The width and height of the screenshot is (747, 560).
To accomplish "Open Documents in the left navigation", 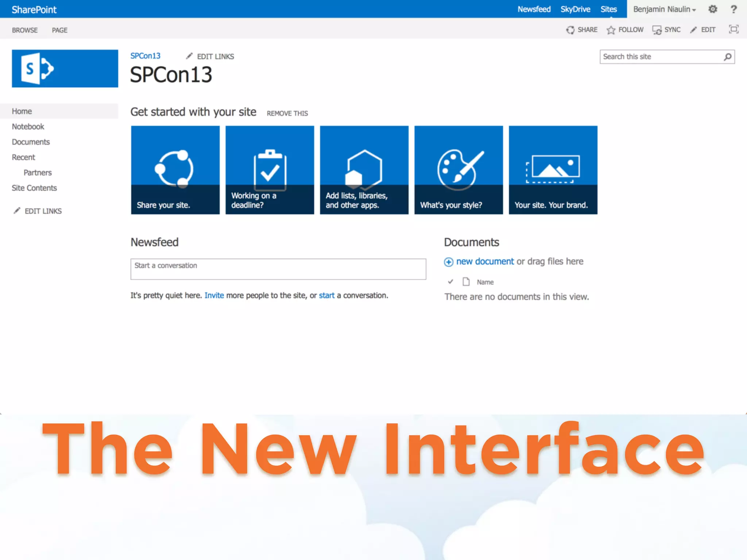I will [31, 142].
